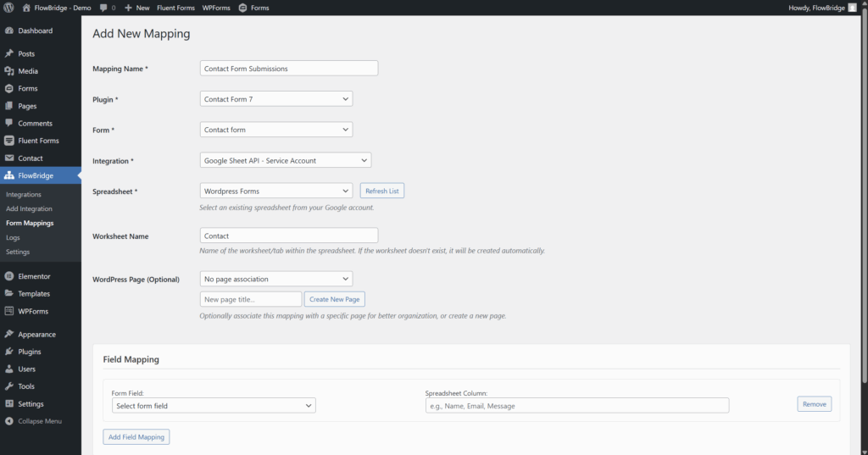
Task: Click the FlowBridge network icon
Action: tap(8, 175)
